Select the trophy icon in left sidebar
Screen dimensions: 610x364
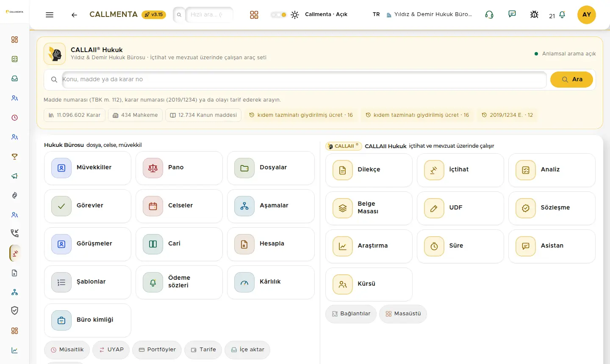tap(15, 157)
